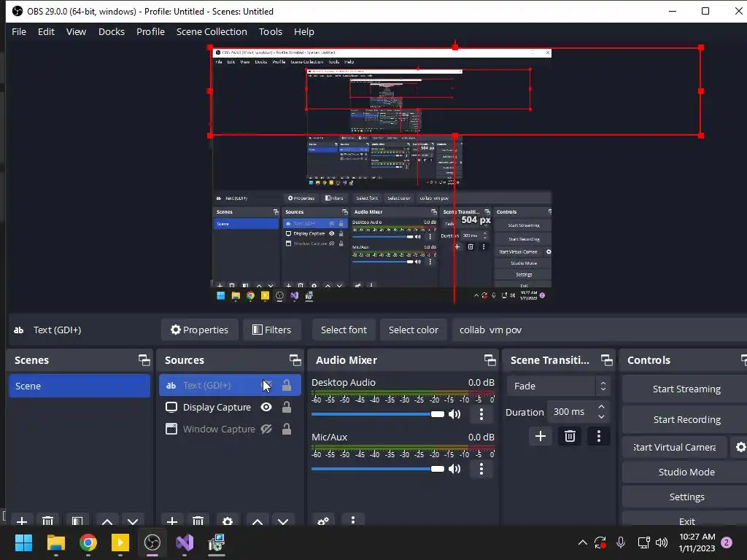The width and height of the screenshot is (747, 560).
Task: Open source properties gear in Sources panel
Action: click(228, 521)
